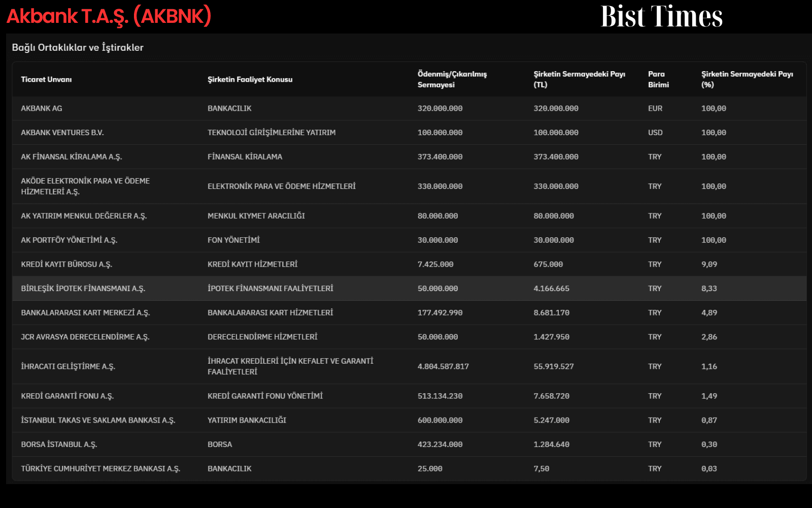Image resolution: width=812 pixels, height=508 pixels.
Task: Click the Bist Times logo text
Action: point(662,16)
